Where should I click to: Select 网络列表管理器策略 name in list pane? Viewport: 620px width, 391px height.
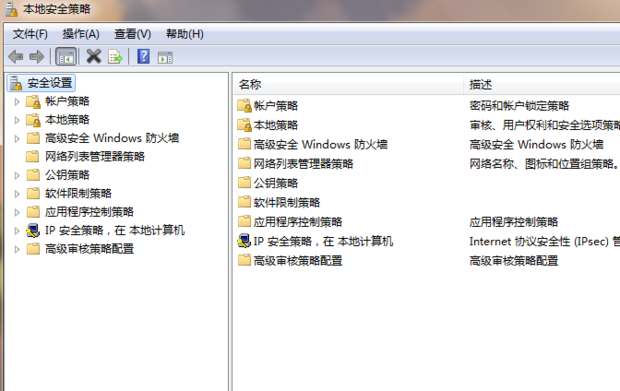tap(303, 163)
